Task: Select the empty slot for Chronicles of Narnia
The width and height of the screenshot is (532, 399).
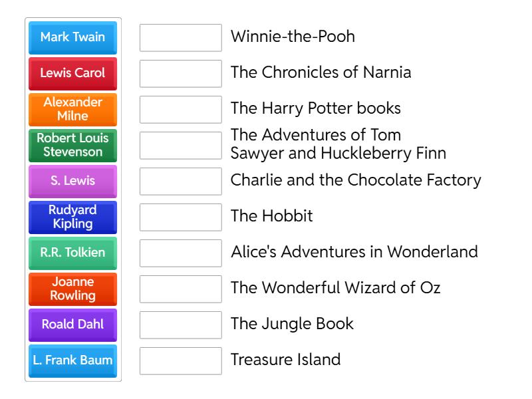Action: (x=180, y=73)
